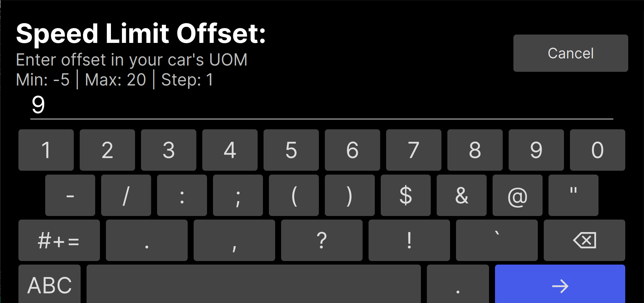Tap the blue enter arrow key
644x303 pixels.
tap(560, 285)
